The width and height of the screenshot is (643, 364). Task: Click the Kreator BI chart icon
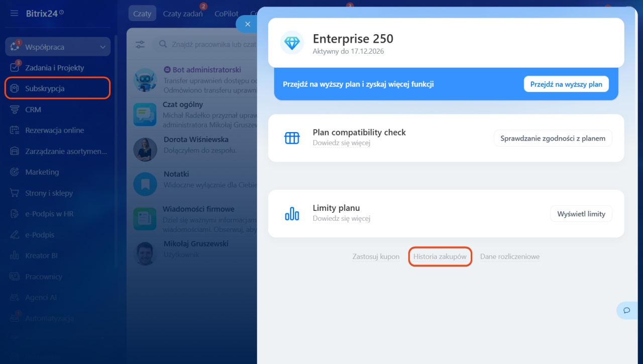click(15, 256)
